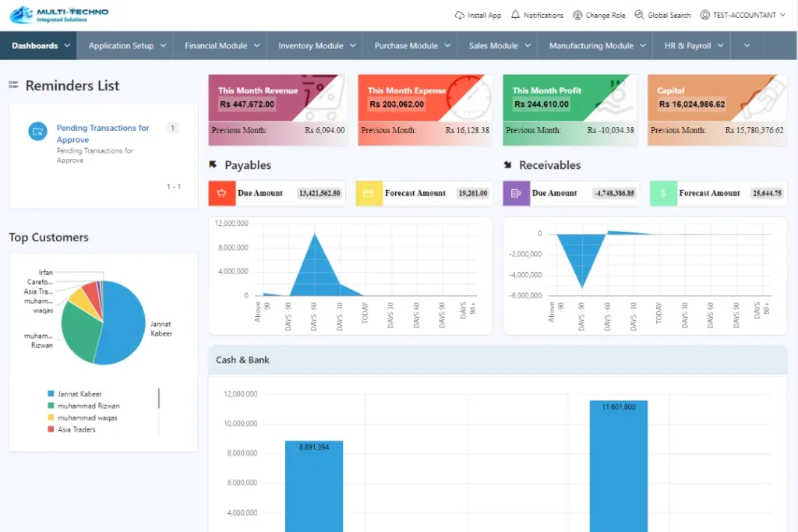Click the Pending Transactions folder icon

point(37,132)
